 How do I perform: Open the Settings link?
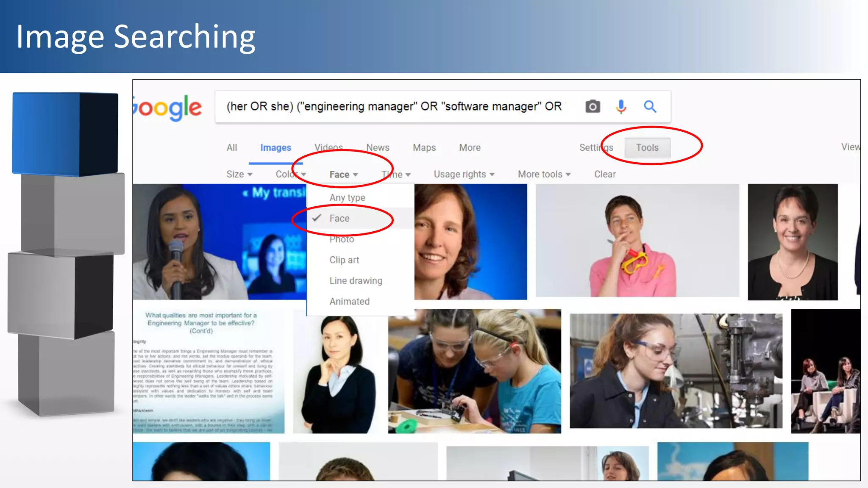point(596,147)
